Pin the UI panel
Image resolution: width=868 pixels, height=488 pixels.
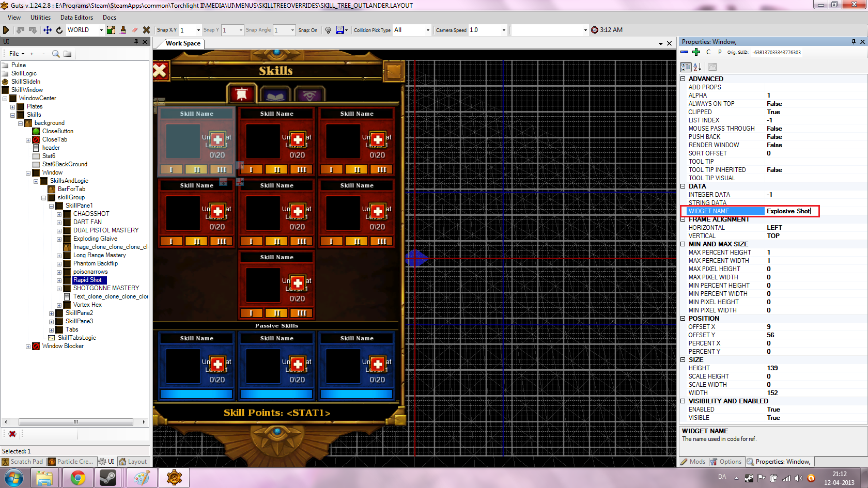pyautogui.click(x=136, y=42)
